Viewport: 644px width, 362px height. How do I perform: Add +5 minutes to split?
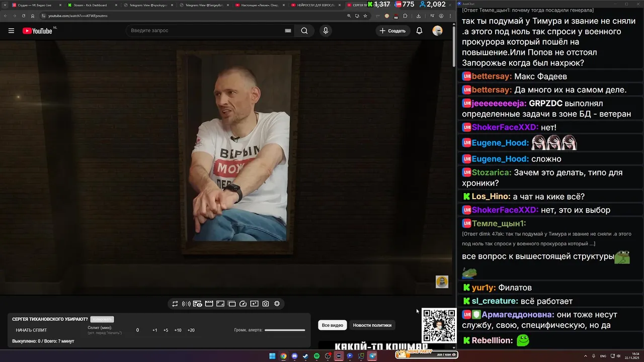coord(166,330)
